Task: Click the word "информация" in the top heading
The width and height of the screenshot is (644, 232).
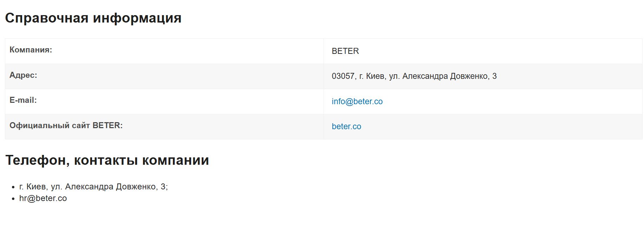Action: click(x=137, y=18)
